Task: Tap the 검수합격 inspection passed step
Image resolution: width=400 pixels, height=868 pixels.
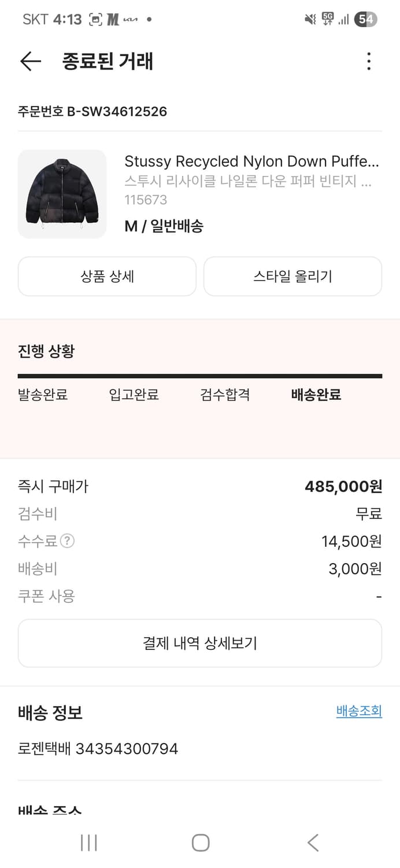Action: point(224,395)
